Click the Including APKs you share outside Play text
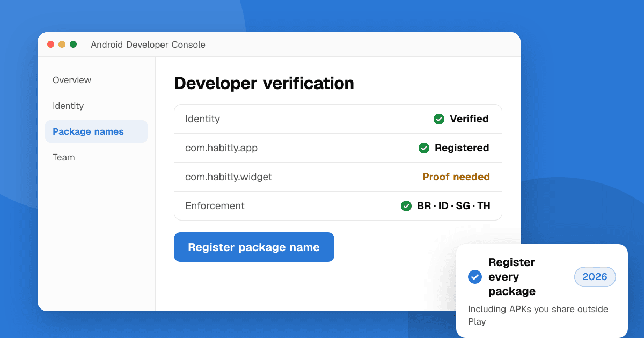This screenshot has width=644, height=338. (538, 315)
